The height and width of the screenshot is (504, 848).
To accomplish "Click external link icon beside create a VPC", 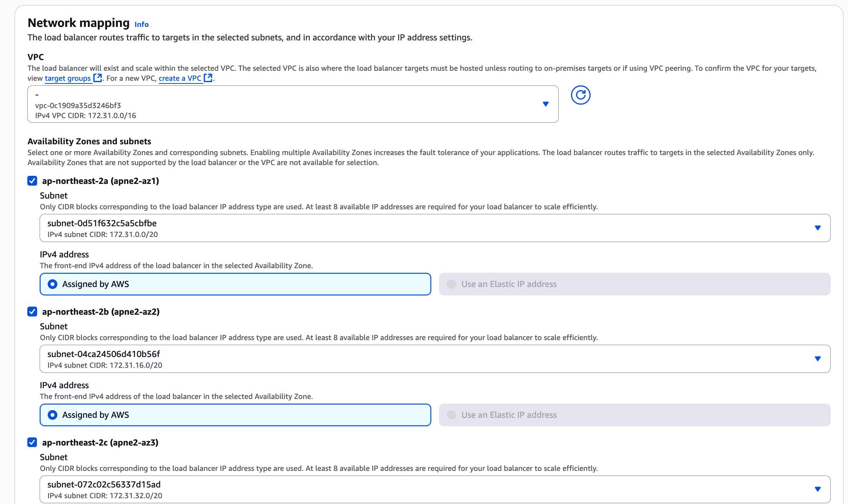I will point(208,78).
